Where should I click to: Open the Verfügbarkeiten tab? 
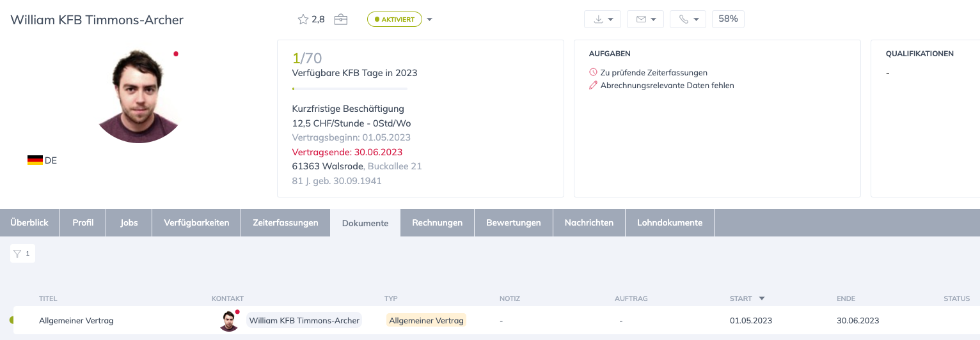point(196,223)
